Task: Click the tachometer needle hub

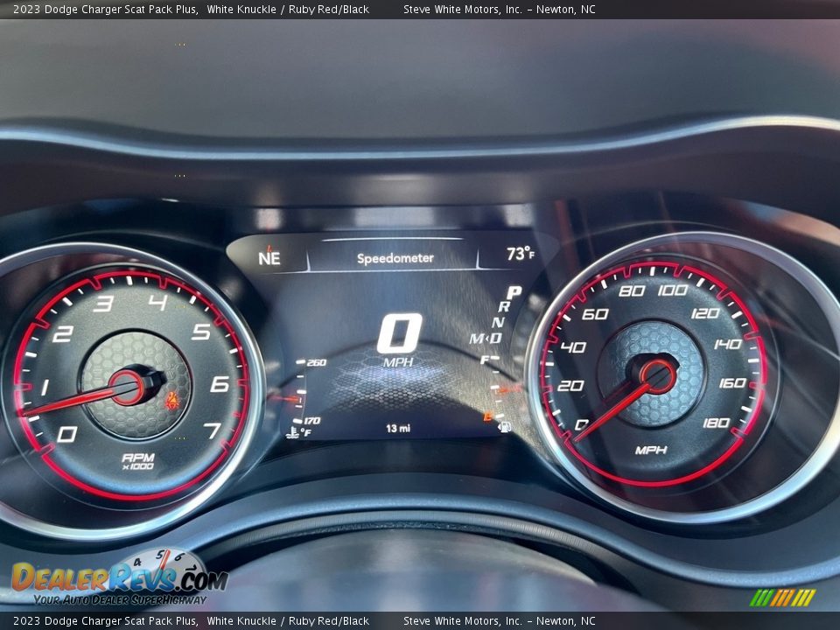Action: point(128,387)
